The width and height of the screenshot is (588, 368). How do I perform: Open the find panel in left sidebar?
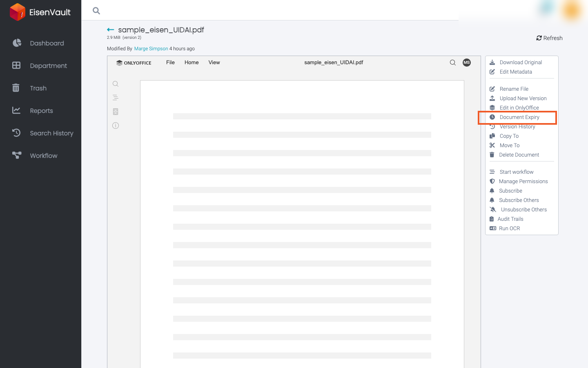[116, 84]
